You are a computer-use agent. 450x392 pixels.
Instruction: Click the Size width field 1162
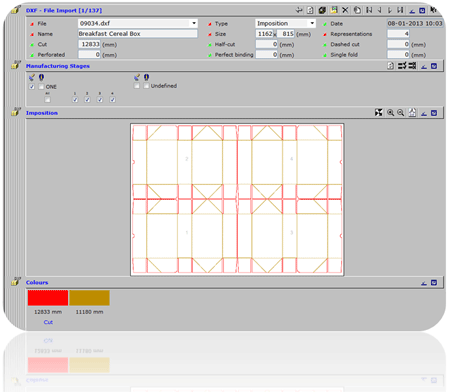pos(265,34)
